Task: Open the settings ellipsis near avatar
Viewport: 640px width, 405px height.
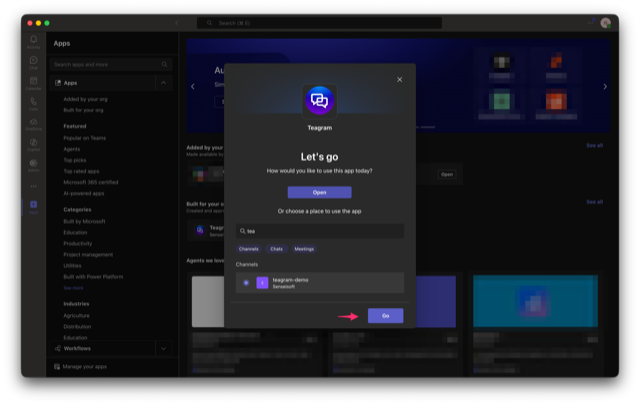Action: [x=590, y=23]
